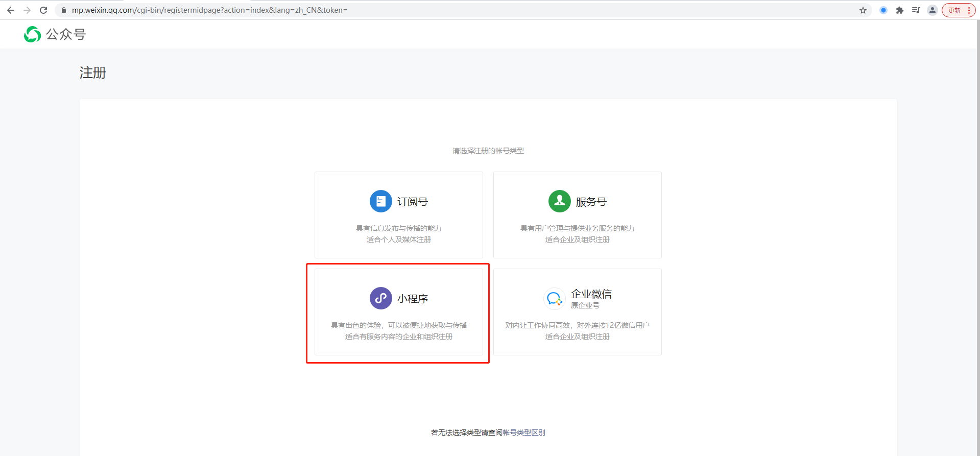Click the address bar URL
This screenshot has width=980, height=456.
(x=209, y=10)
